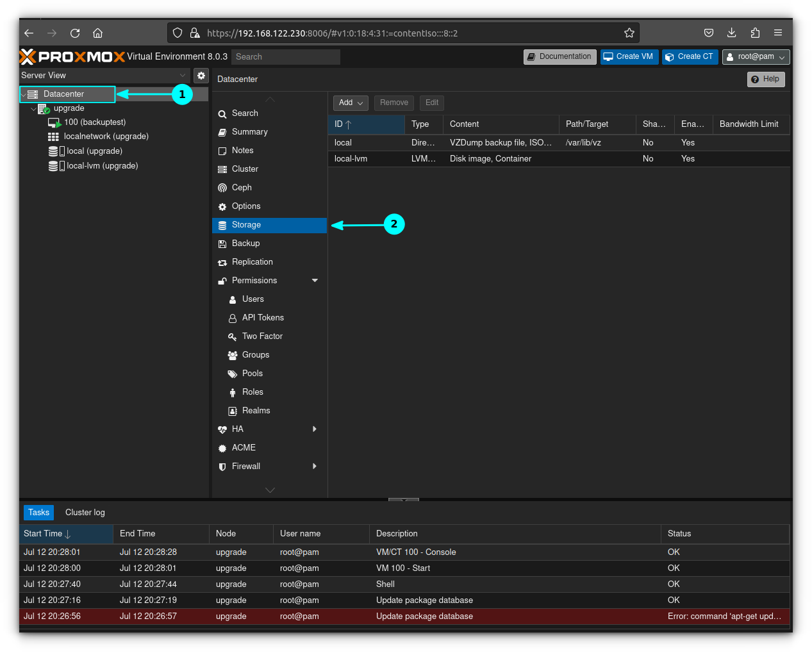Click the Create VM button
Image resolution: width=812 pixels, height=653 pixels.
click(629, 57)
